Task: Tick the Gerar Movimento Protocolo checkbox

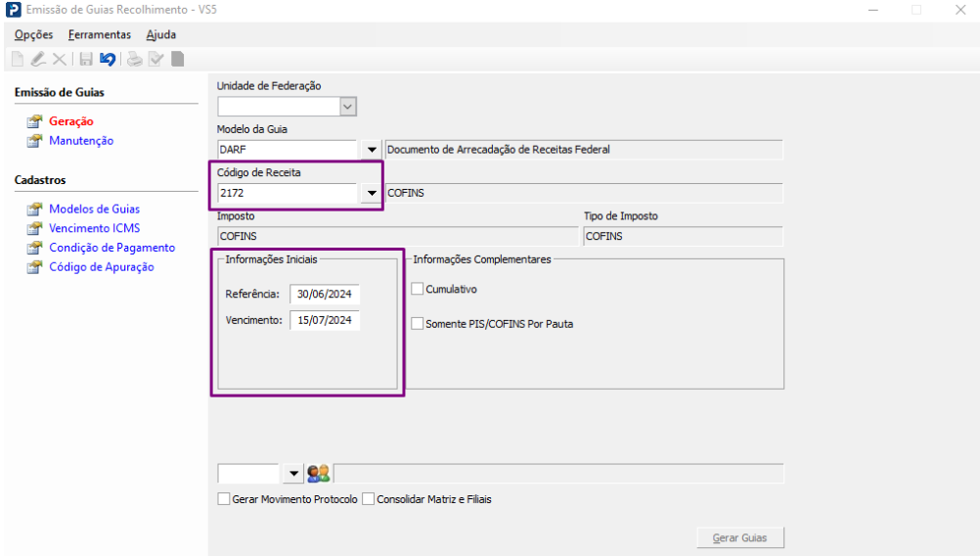Action: 223,499
